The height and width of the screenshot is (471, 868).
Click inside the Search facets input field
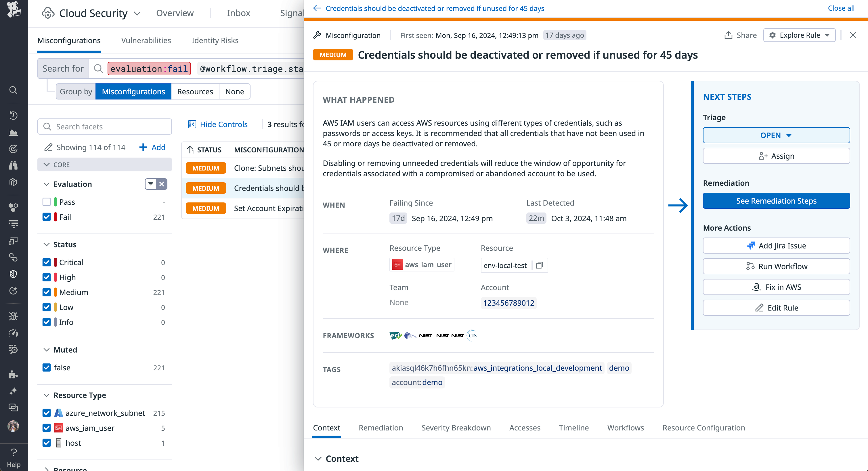click(104, 126)
